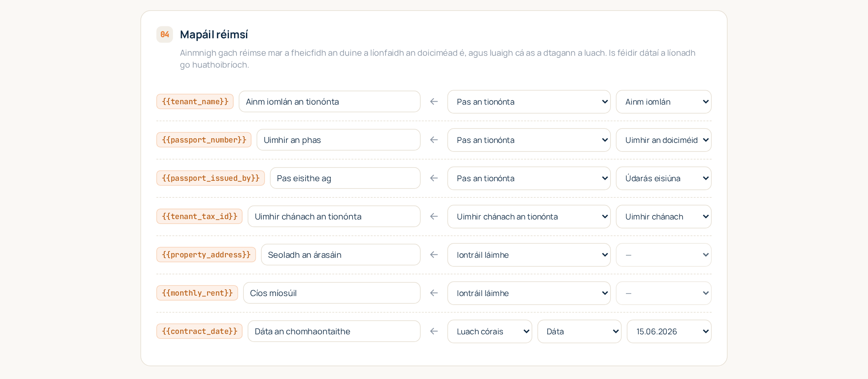Expand the '15.06.2026' date format dropdown
The width and height of the screenshot is (868, 379).
pyautogui.click(x=669, y=331)
